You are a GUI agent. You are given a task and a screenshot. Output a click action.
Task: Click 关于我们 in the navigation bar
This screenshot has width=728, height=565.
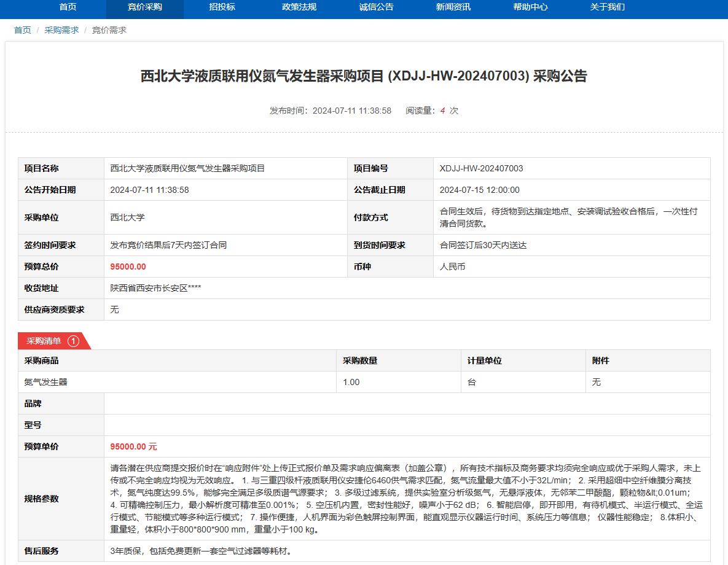pyautogui.click(x=607, y=7)
